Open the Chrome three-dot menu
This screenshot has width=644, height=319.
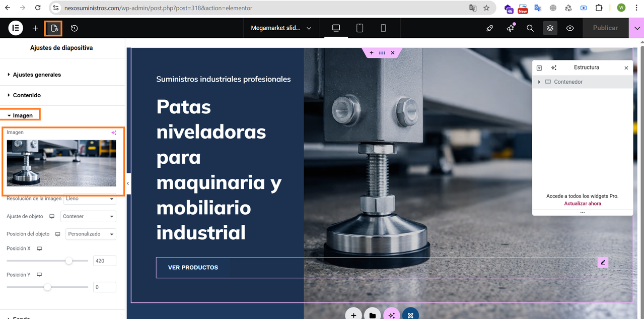click(637, 8)
